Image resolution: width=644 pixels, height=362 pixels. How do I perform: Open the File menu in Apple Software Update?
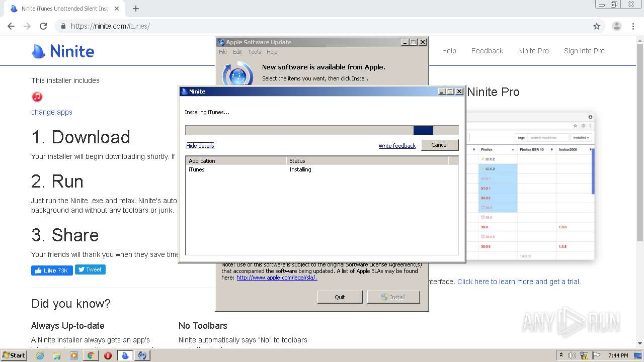pos(223,52)
